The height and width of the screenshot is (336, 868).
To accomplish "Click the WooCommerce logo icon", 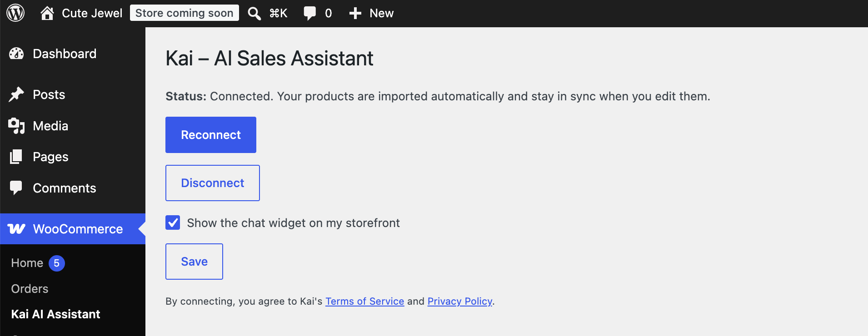I will pos(17,229).
